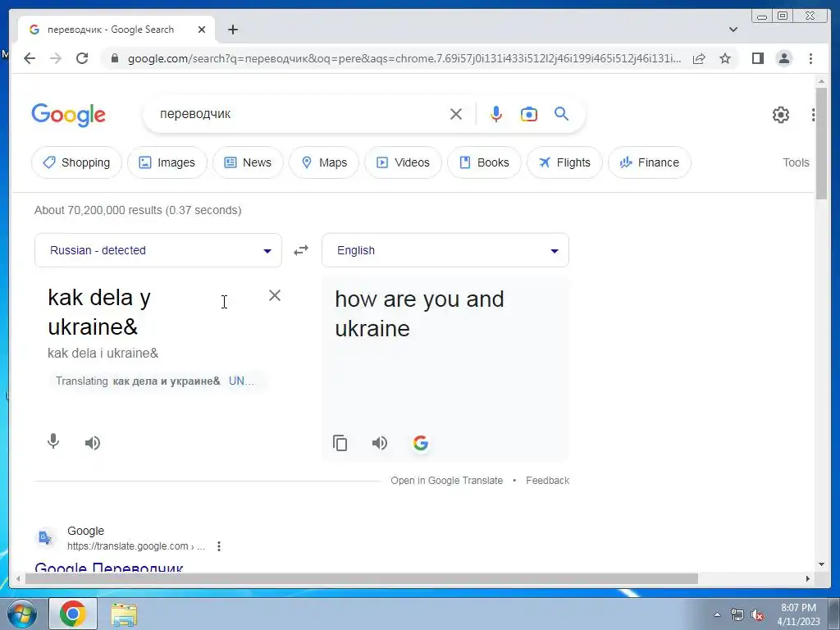Open Google quick settings gear
The height and width of the screenshot is (630, 840).
click(781, 115)
